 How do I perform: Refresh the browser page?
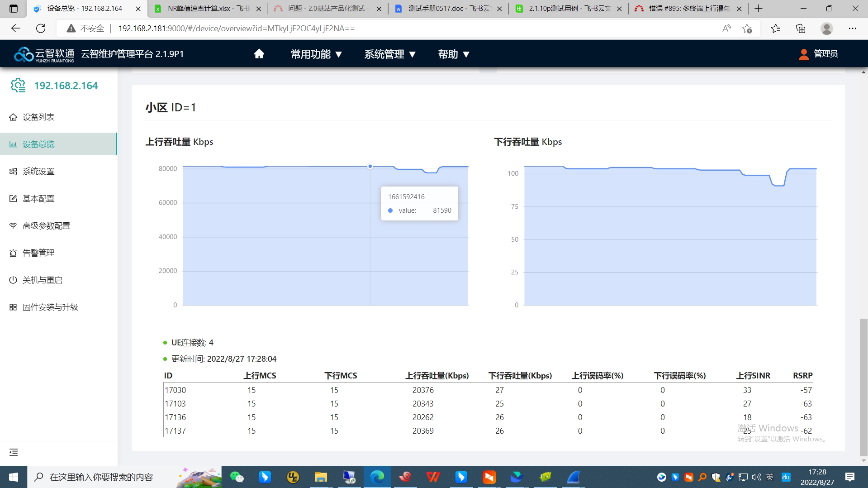(x=41, y=29)
